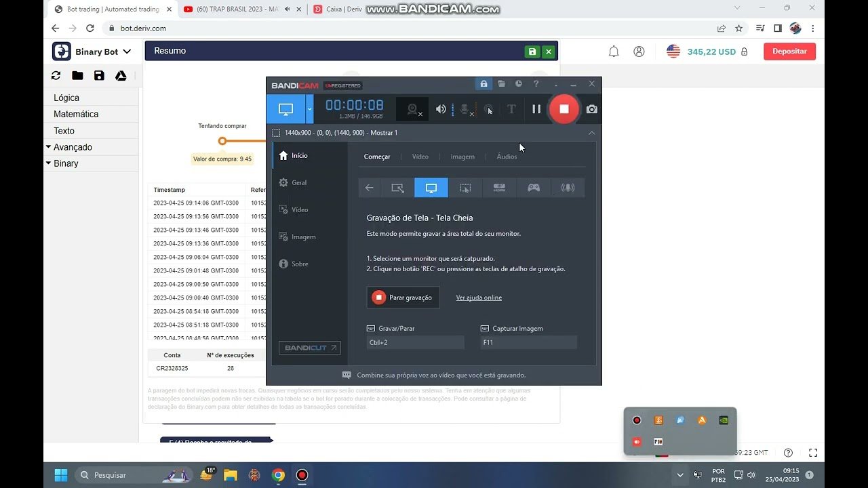The image size is (868, 488).
Task: Unmute the microphone in Bandicam
Action: pyautogui.click(x=465, y=109)
